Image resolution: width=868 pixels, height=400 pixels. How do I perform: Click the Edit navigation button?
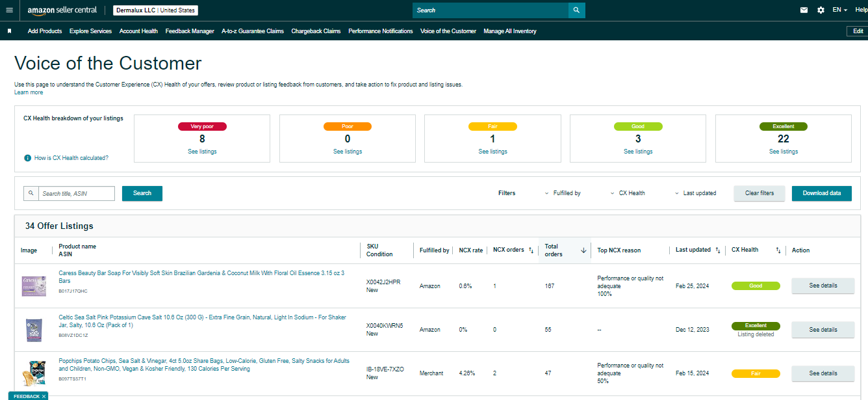tap(858, 31)
